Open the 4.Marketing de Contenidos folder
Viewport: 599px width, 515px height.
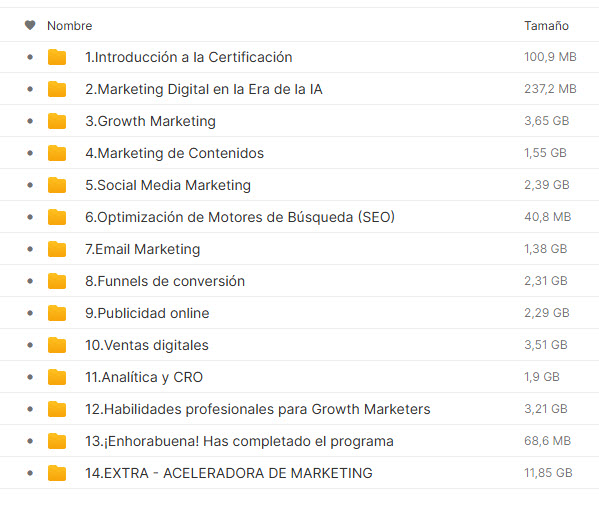coord(175,153)
